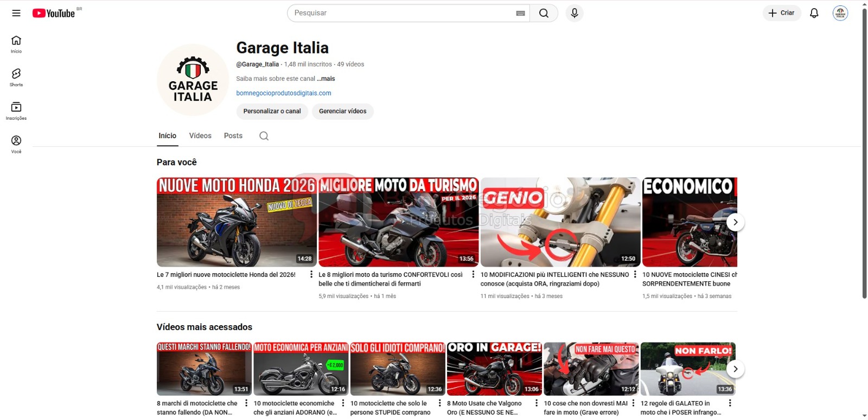Viewport: 868px width, 420px height.
Task: Play NON FARE MAI QUESTO thumbnail
Action: click(x=591, y=369)
